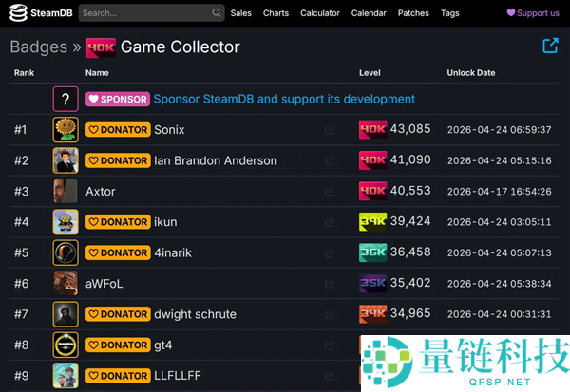Select level value 35,402
Image resolution: width=570 pixels, height=392 pixels.
tap(410, 283)
